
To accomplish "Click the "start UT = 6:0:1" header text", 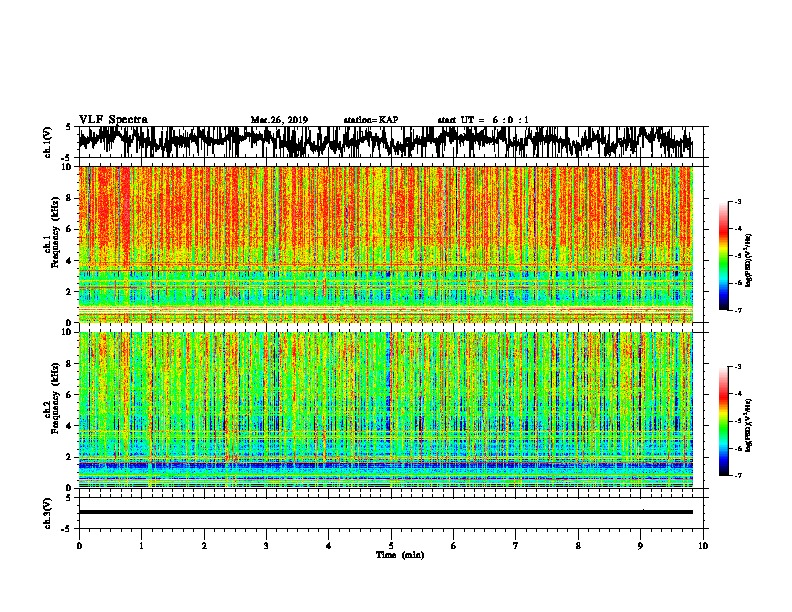I will (x=483, y=120).
